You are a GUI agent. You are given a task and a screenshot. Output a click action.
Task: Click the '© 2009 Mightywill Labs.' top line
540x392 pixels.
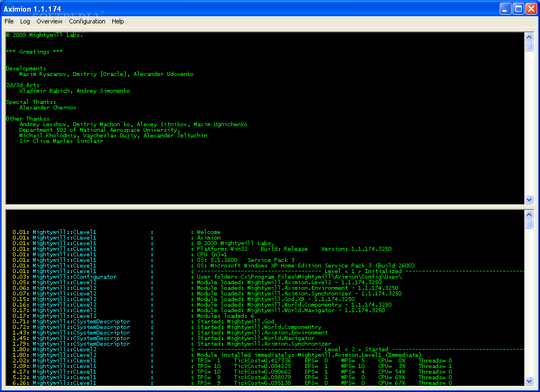click(x=44, y=35)
